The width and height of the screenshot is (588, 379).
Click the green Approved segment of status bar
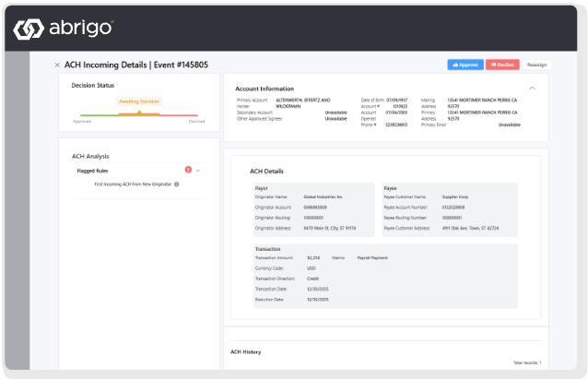(x=100, y=115)
